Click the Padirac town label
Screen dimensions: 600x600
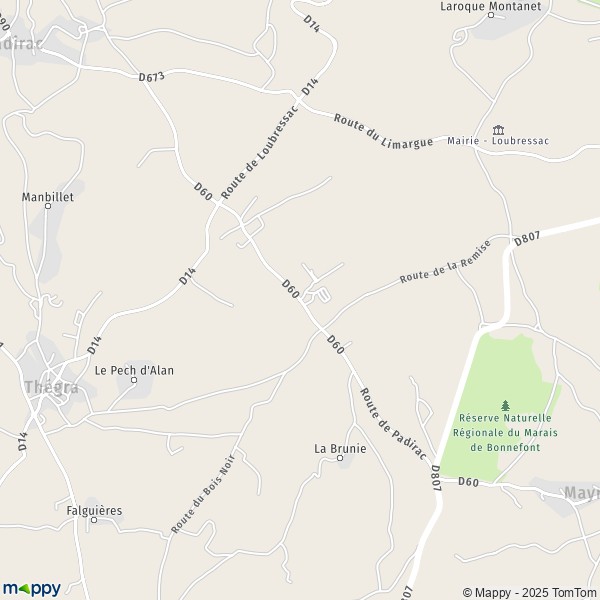coord(19,44)
